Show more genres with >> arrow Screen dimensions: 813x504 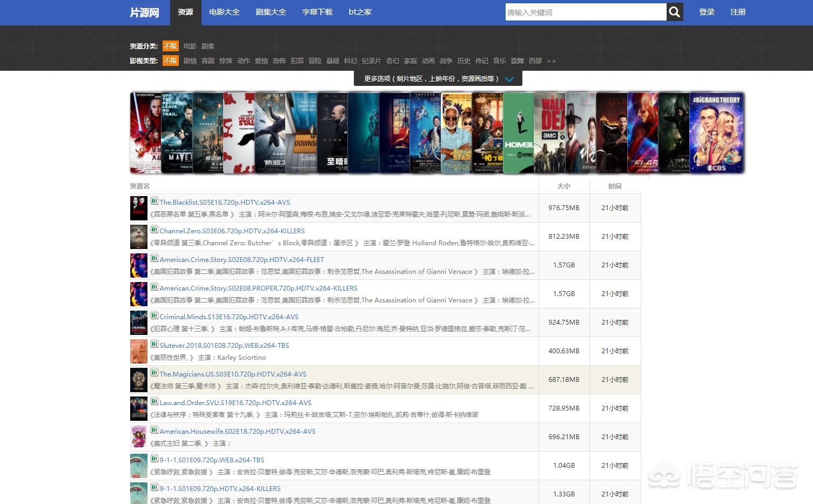pos(551,61)
